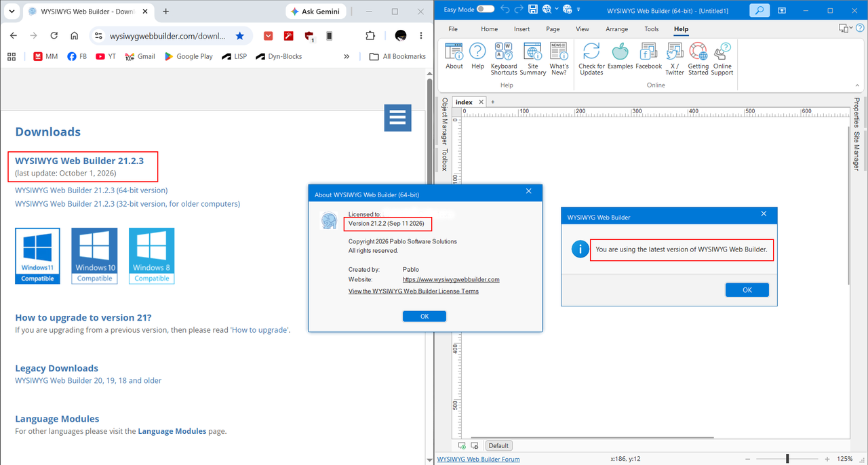This screenshot has width=868, height=465.
Task: Open Keyboard Shortcuts from the Help ribbon
Action: (x=504, y=59)
